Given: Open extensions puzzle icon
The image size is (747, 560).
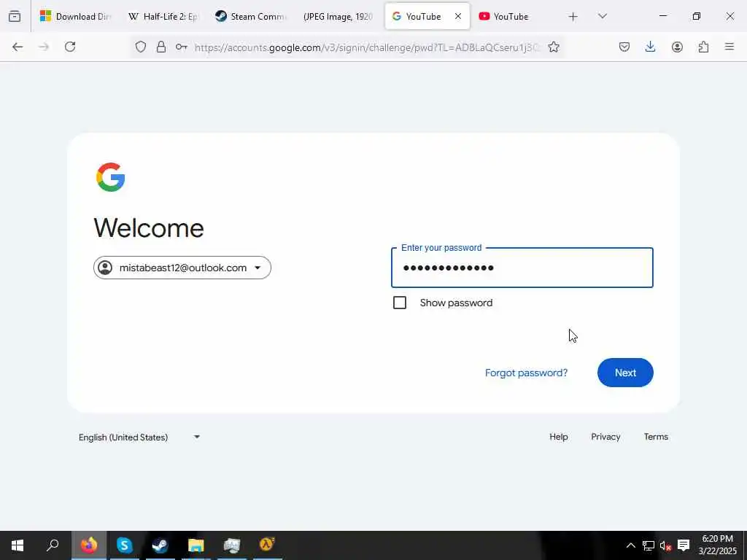Looking at the screenshot, I should [703, 47].
